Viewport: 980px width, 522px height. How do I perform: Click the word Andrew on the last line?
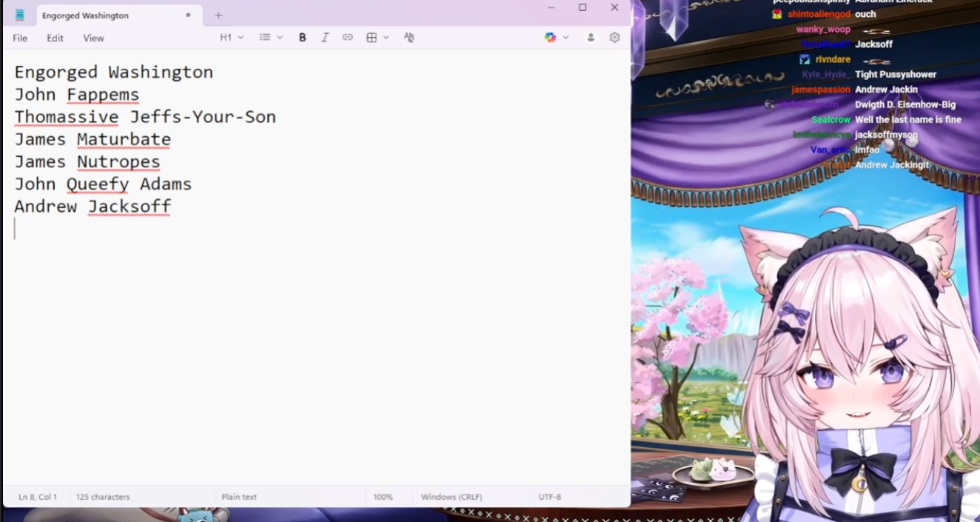coord(45,207)
